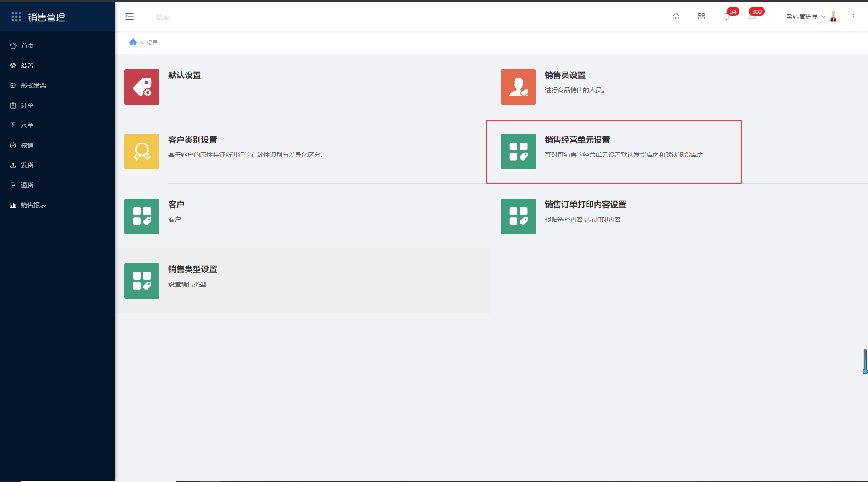The image size is (868, 482).
Task: Click the blue home breadcrumb icon
Action: click(x=133, y=42)
